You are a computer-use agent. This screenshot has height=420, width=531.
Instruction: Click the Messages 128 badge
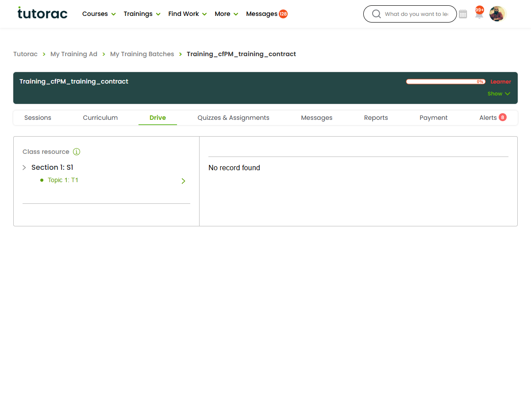coord(283,14)
